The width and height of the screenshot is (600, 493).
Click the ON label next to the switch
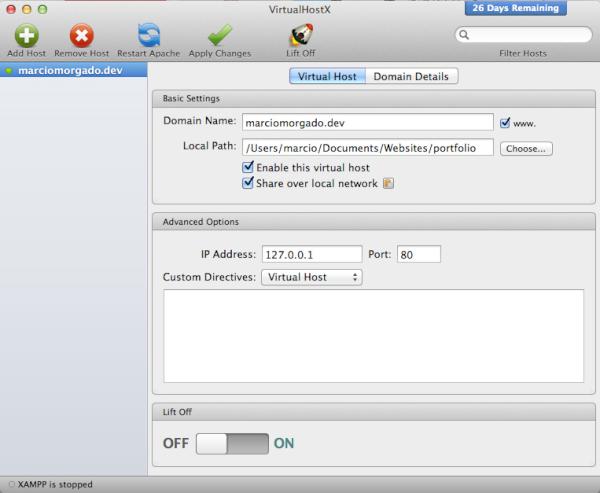[284, 443]
